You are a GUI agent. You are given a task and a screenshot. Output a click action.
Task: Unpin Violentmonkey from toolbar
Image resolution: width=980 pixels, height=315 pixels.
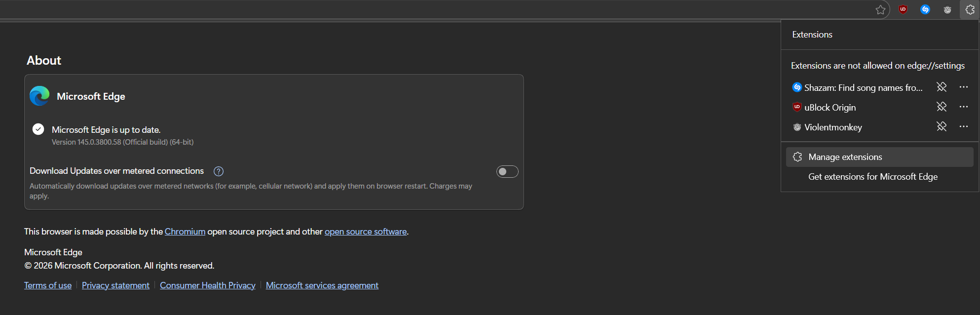point(942,127)
